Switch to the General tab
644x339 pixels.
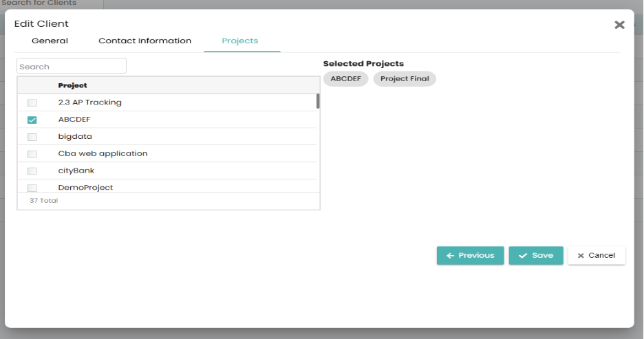pyautogui.click(x=50, y=41)
